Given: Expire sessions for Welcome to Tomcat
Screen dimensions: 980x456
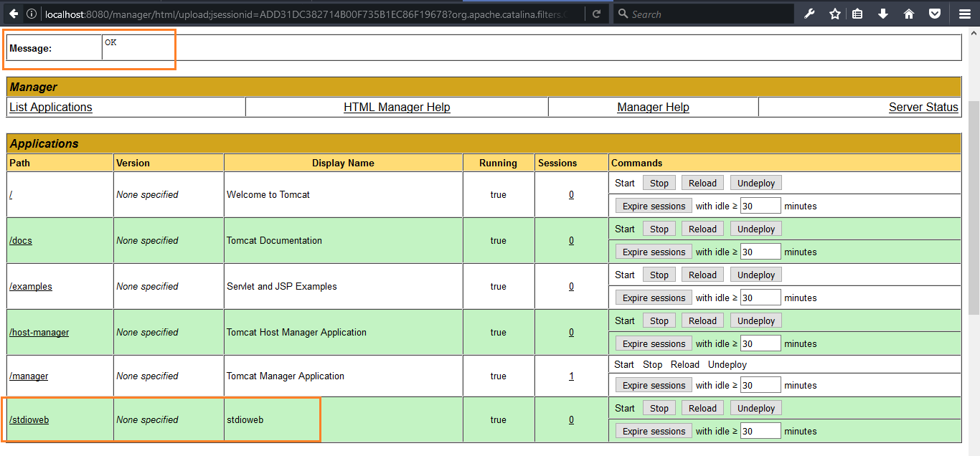Looking at the screenshot, I should tap(654, 206).
